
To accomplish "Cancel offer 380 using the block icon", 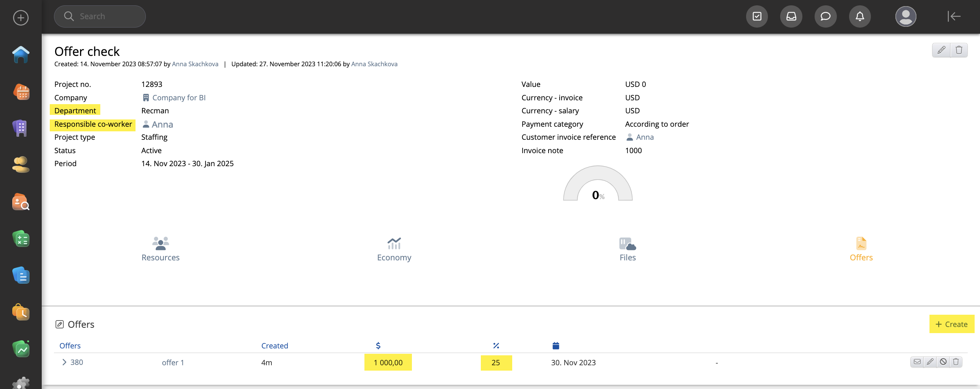I will pos(943,362).
